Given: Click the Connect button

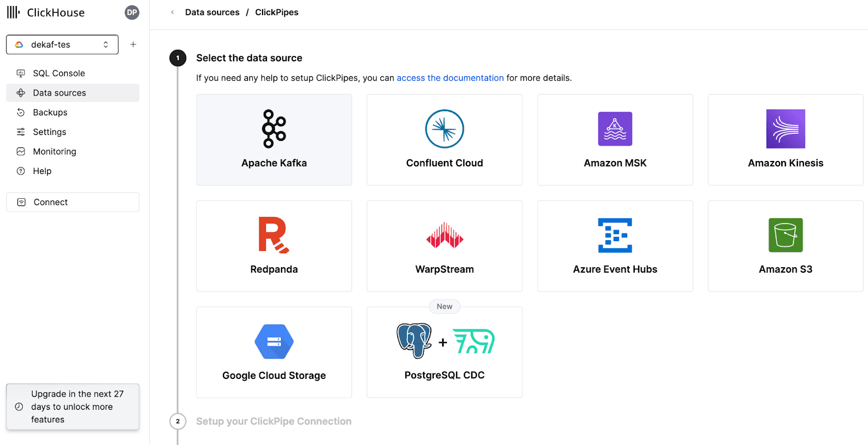Looking at the screenshot, I should pos(73,202).
